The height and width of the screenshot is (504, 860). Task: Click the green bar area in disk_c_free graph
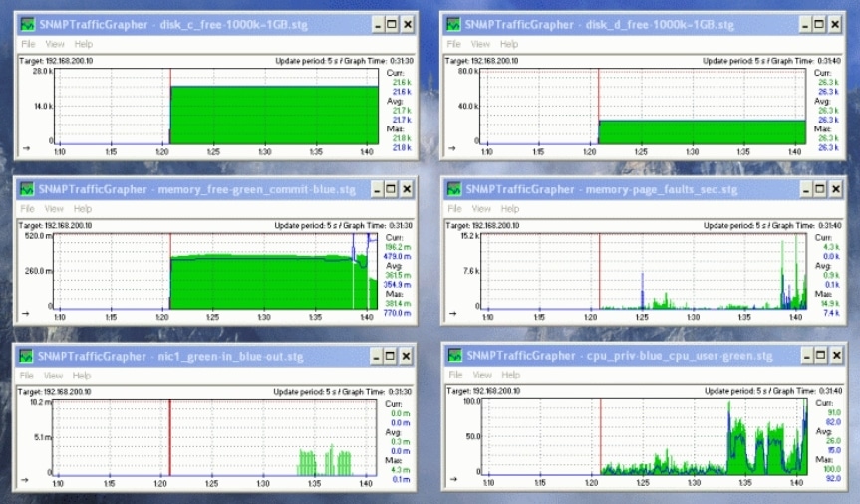point(274,116)
